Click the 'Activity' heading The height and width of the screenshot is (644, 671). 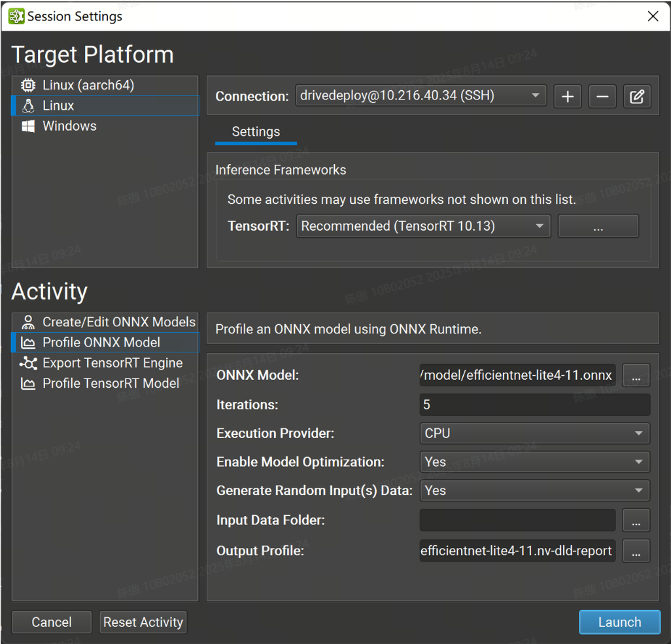pyautogui.click(x=49, y=292)
